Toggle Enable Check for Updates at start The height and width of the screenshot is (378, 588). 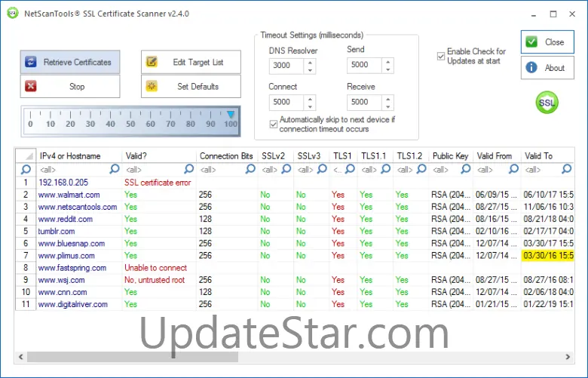tap(441, 57)
